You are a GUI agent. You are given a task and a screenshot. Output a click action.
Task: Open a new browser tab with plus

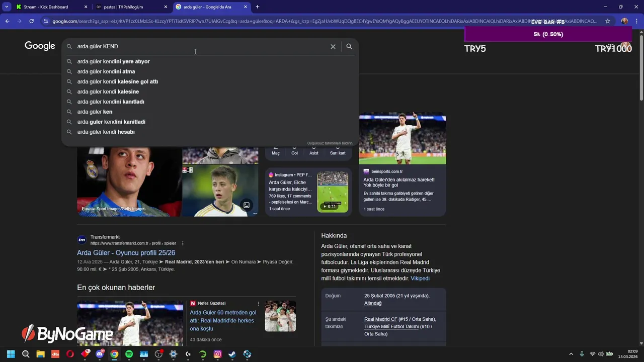click(258, 7)
